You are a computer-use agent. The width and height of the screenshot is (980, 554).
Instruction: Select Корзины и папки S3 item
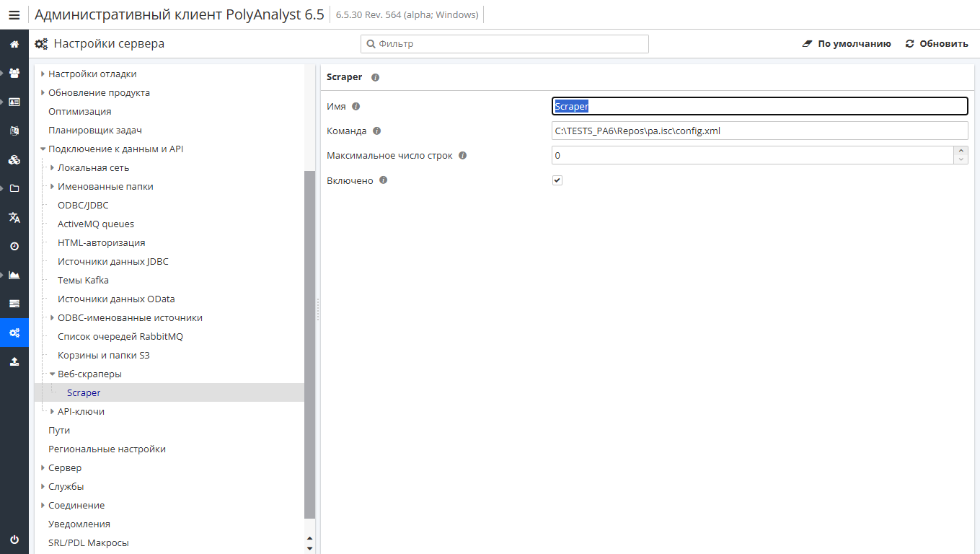[x=104, y=355]
